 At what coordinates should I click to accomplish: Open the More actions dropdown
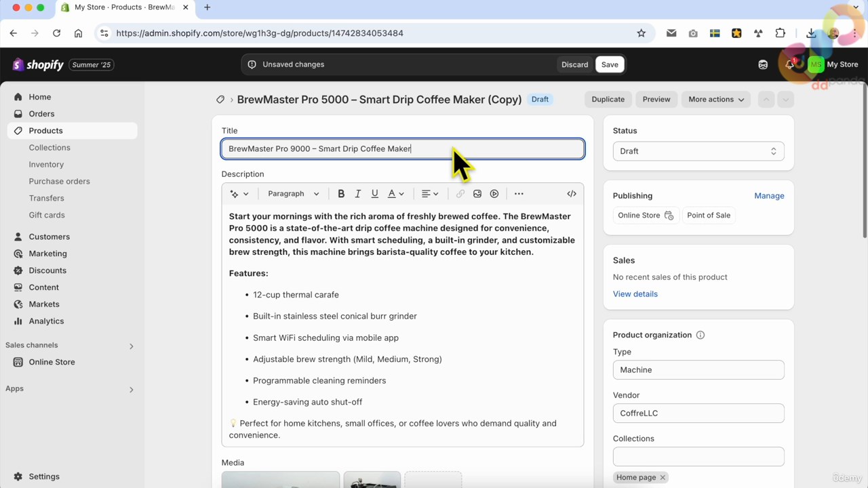(x=716, y=100)
